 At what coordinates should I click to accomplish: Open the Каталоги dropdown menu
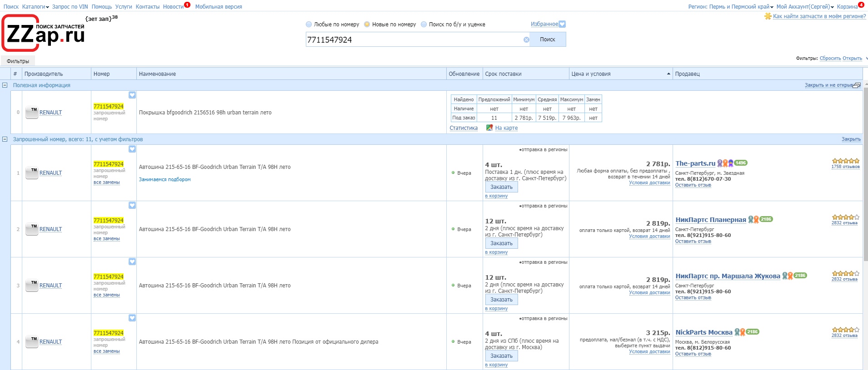click(x=35, y=7)
